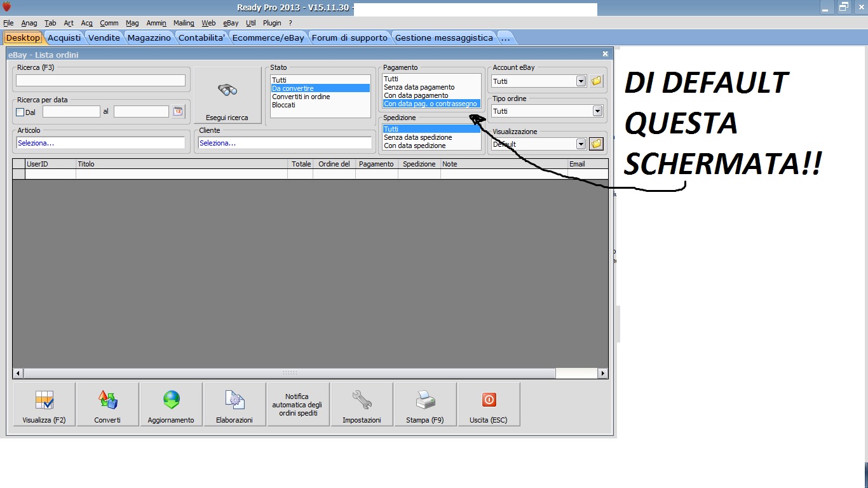Open the eBay menu
The width and height of the screenshot is (868, 488).
tap(231, 23)
